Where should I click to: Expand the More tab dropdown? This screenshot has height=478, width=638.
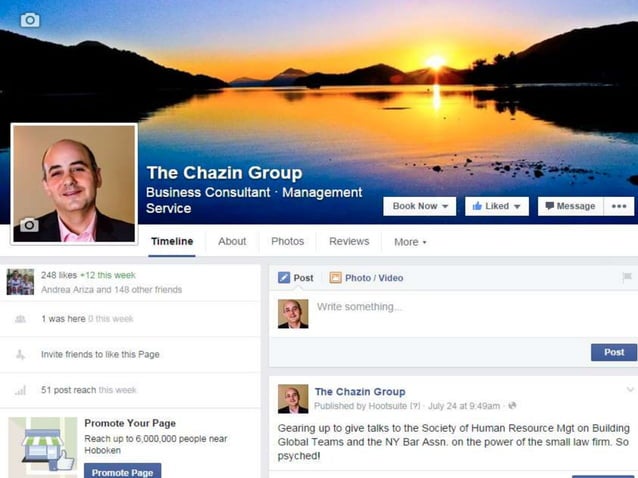[x=410, y=242]
